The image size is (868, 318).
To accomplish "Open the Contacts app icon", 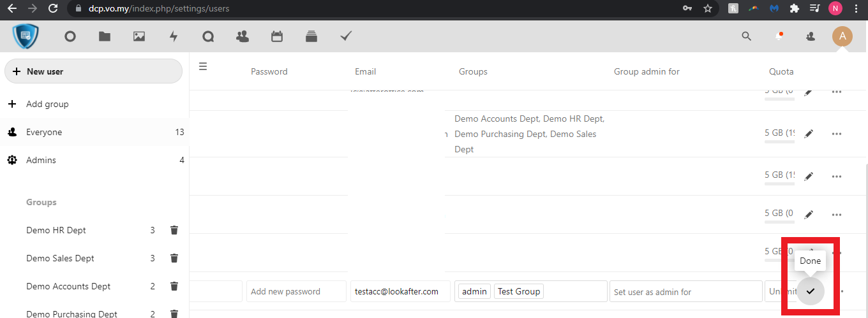I will pos(243,36).
